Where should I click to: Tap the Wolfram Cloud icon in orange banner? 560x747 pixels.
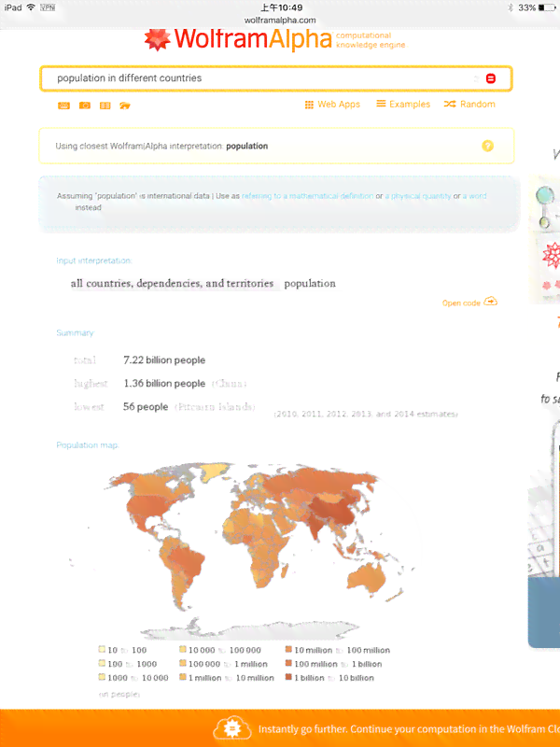coord(231,728)
